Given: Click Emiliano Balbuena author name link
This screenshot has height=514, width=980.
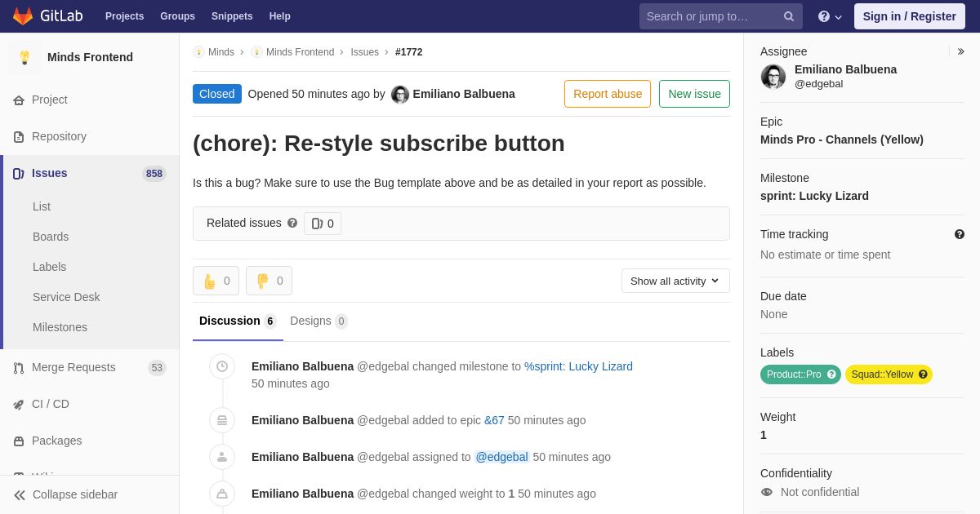Looking at the screenshot, I should [x=464, y=94].
